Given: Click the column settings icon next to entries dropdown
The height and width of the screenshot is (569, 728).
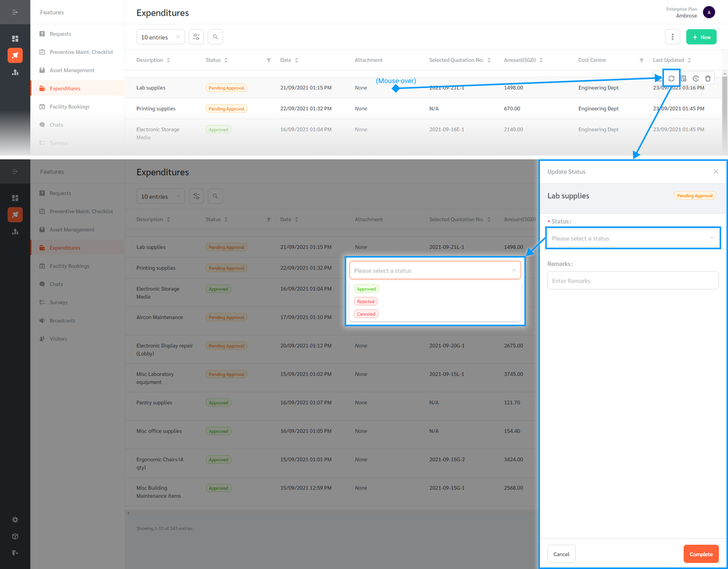Looking at the screenshot, I should (x=196, y=37).
